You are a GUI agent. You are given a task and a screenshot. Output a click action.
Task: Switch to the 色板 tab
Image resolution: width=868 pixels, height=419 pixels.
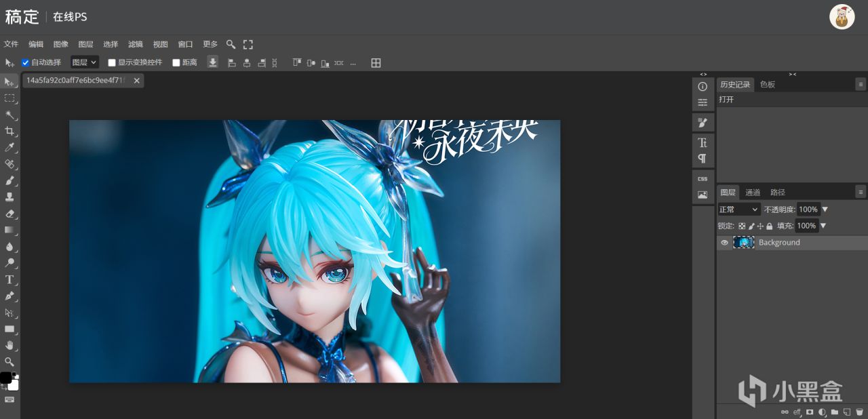(x=768, y=85)
